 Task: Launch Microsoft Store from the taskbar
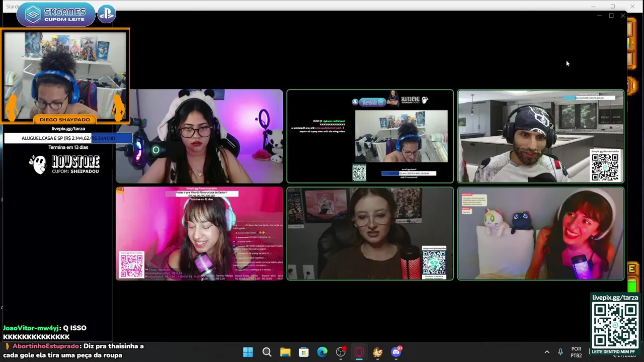[304, 352]
